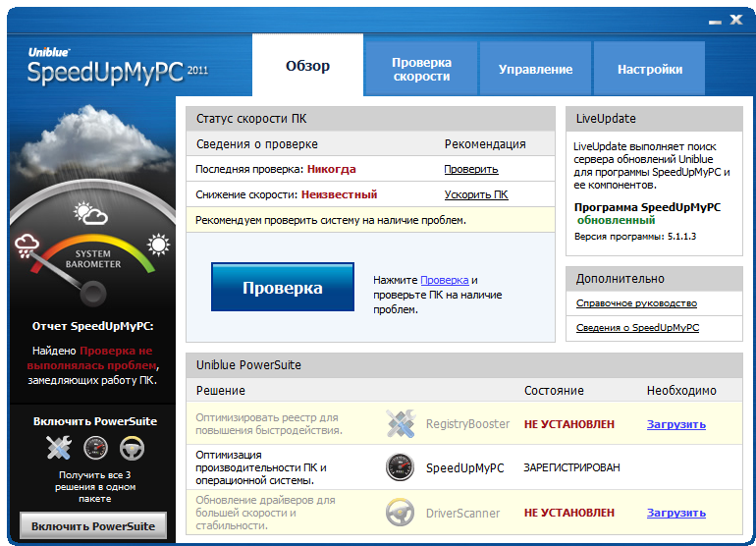Click sidebar yellow steering wheel icon
The height and width of the screenshot is (546, 756).
[x=132, y=448]
